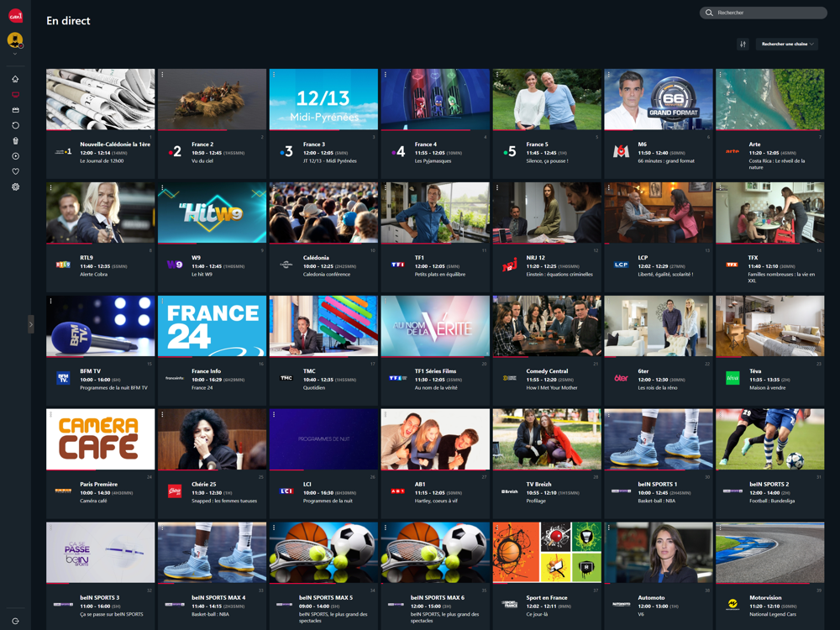Click the logout icon at sidebar bottom
The image size is (840, 630).
[x=15, y=621]
